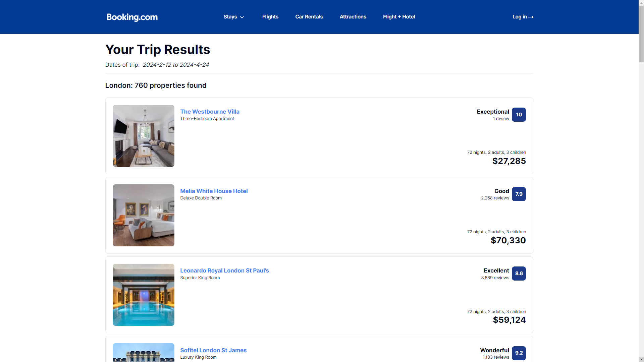
Task: Click Melia White House bedroom photo
Action: 144,215
